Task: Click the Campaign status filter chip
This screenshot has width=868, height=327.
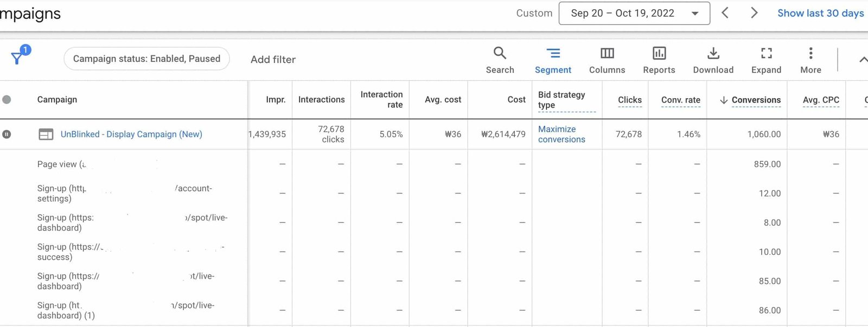Action: tap(146, 59)
